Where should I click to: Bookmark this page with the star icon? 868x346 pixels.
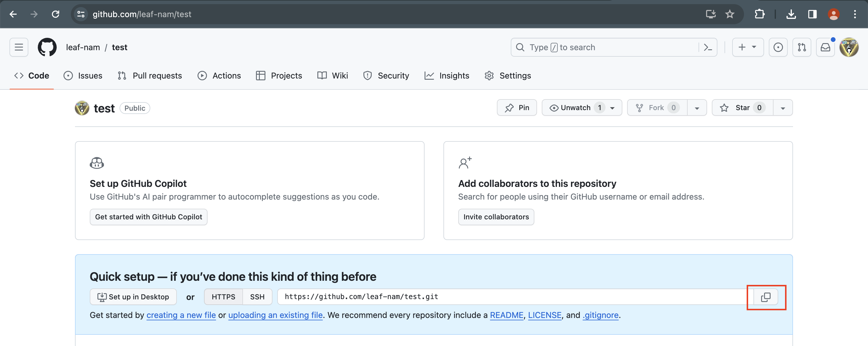(x=730, y=14)
